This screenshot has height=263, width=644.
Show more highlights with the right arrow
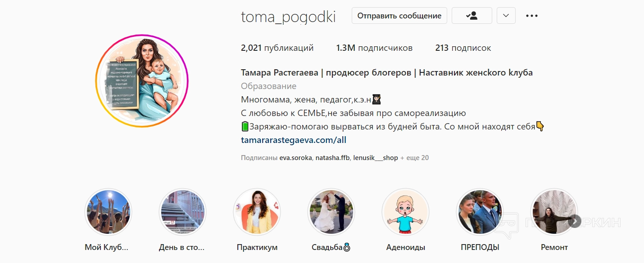pyautogui.click(x=575, y=221)
